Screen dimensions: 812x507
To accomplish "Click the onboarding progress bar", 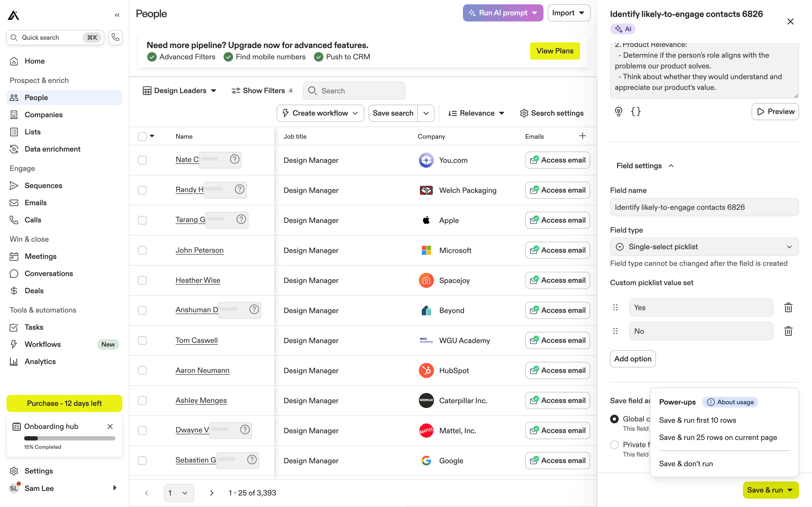I will [70, 438].
